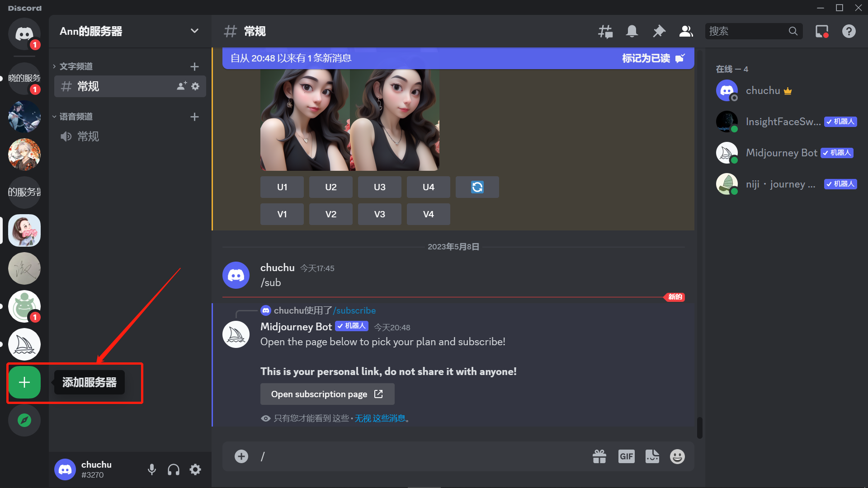The width and height of the screenshot is (868, 488).
Task: Toggle microphone mute for chuchu
Action: click(152, 469)
